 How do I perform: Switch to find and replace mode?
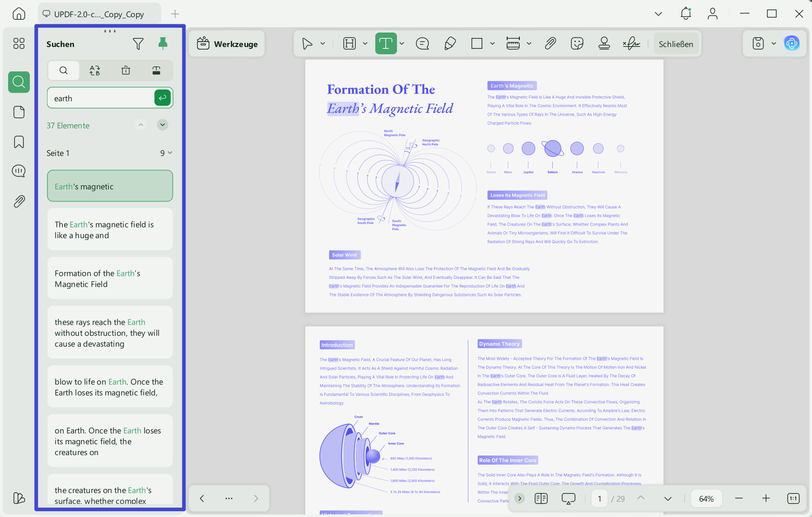(x=95, y=70)
